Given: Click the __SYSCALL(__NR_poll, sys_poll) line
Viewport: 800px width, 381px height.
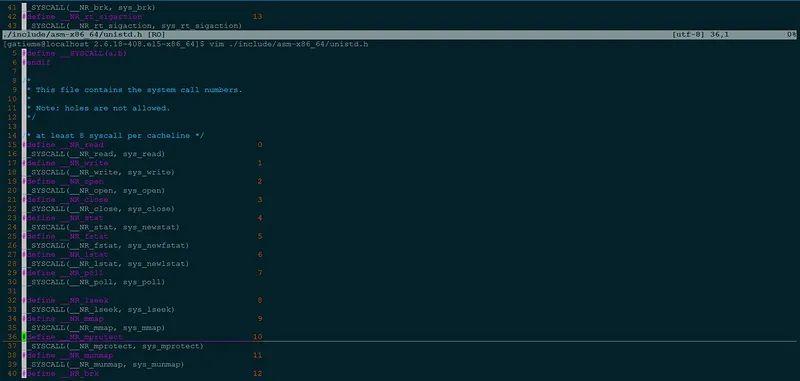Looking at the screenshot, I should pyautogui.click(x=96, y=282).
